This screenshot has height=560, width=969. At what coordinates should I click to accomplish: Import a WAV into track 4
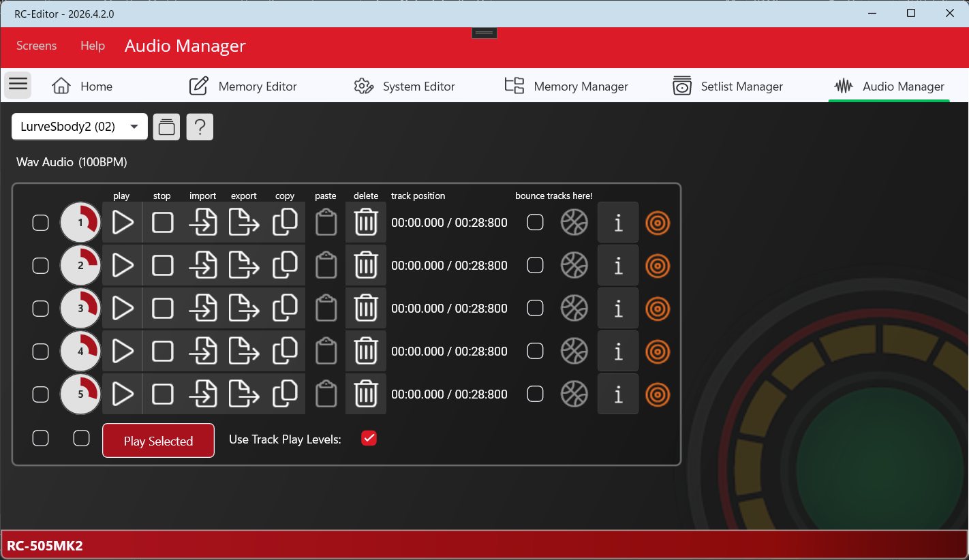click(x=203, y=351)
